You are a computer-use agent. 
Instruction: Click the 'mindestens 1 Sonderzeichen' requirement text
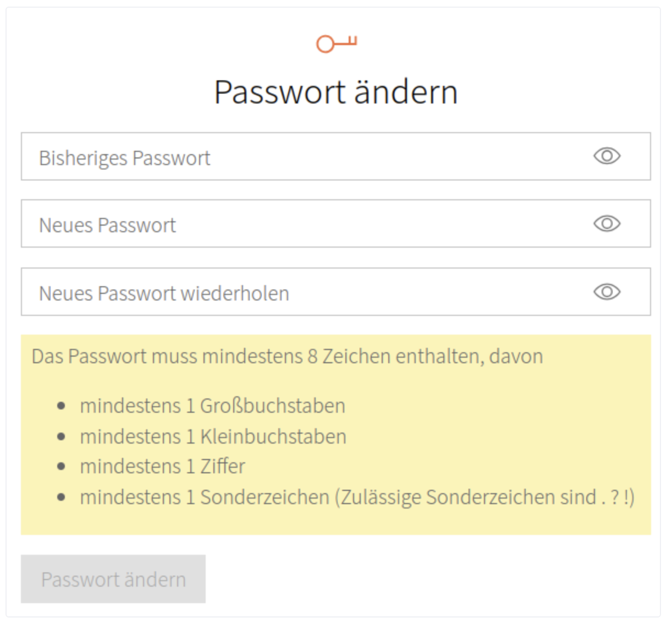(204, 498)
